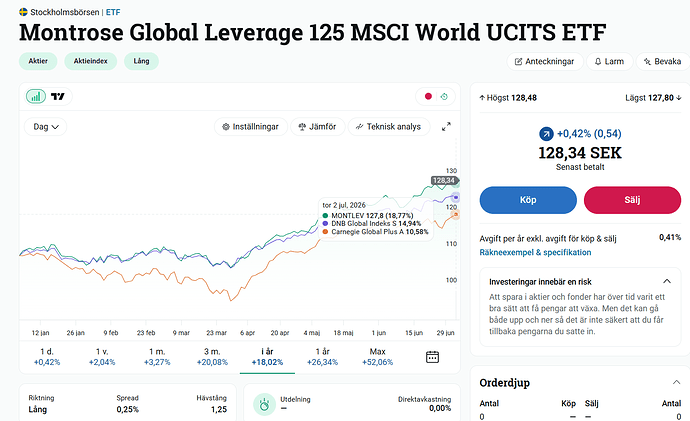This screenshot has width=690, height=421.
Task: Click the 6 apr date axis label
Action: coord(247,333)
